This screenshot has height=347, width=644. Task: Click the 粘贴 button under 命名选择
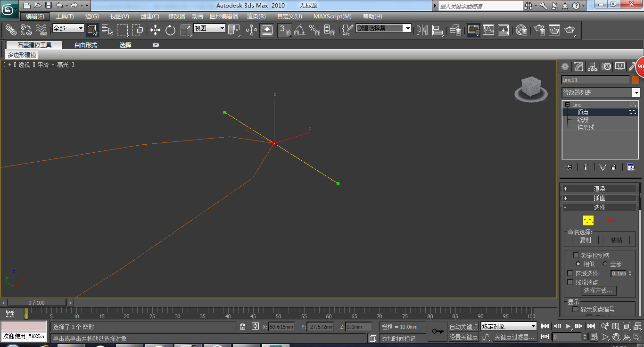(617, 240)
